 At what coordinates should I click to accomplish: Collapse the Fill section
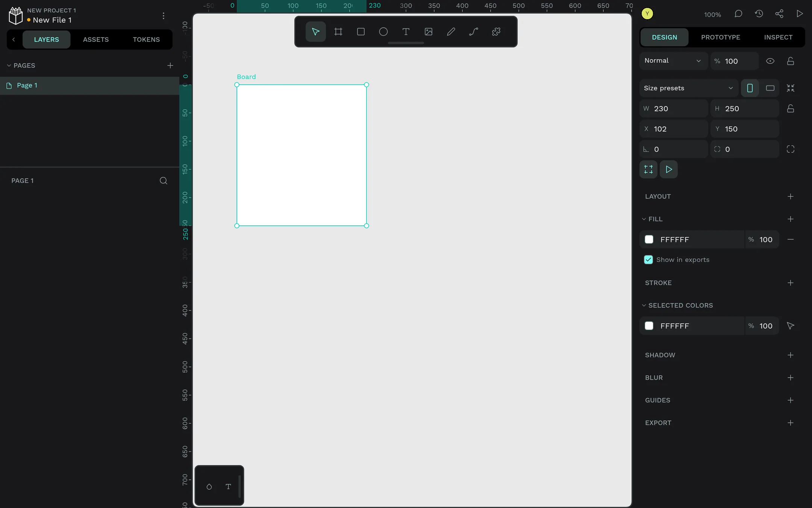(x=644, y=219)
